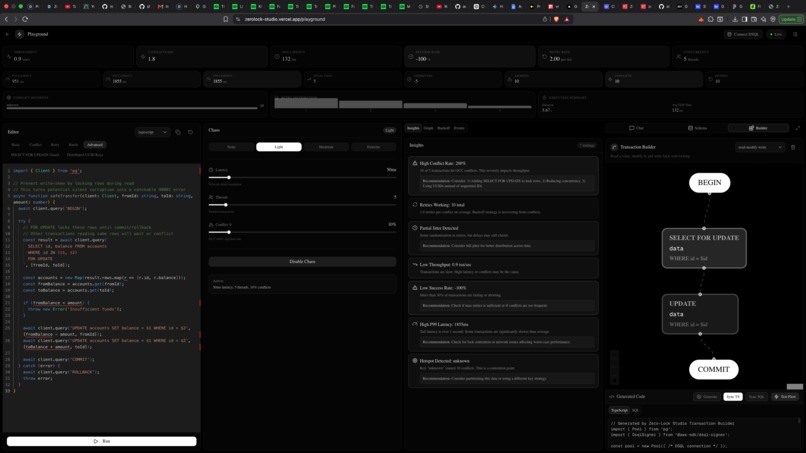Screen dimensions: 806x453
Task: Click the trash icon in Transaction Builder
Action: click(x=793, y=147)
